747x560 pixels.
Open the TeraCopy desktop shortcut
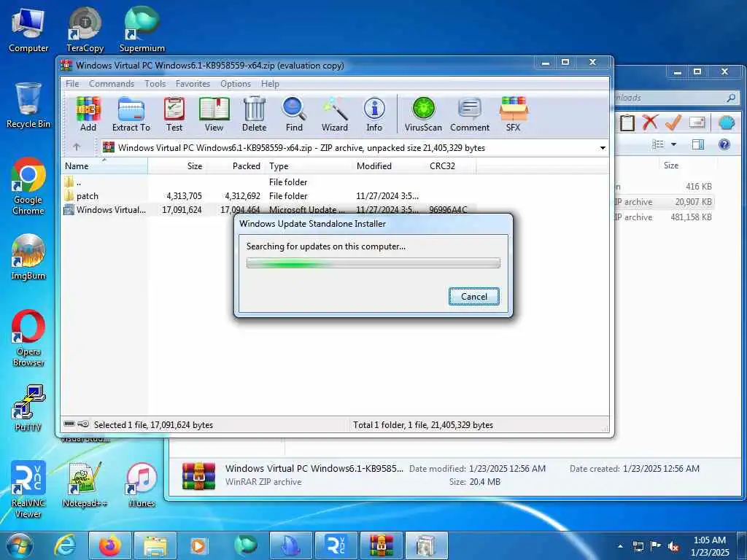coord(85,29)
